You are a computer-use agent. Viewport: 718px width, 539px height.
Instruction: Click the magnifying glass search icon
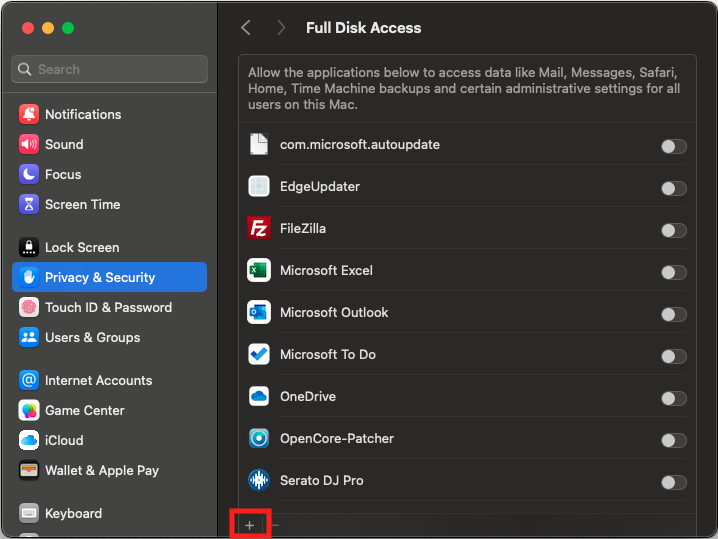(x=24, y=69)
